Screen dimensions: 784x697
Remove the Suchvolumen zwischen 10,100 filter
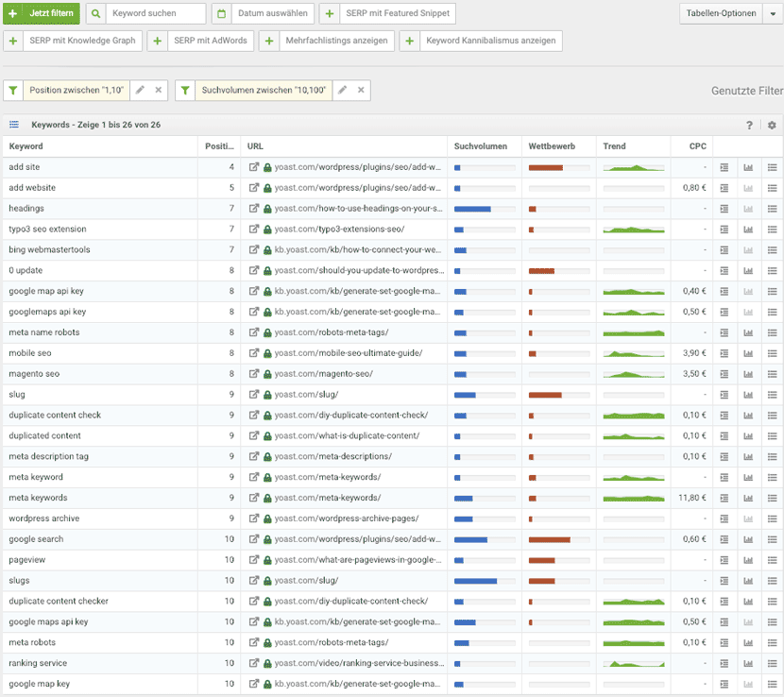pyautogui.click(x=361, y=91)
